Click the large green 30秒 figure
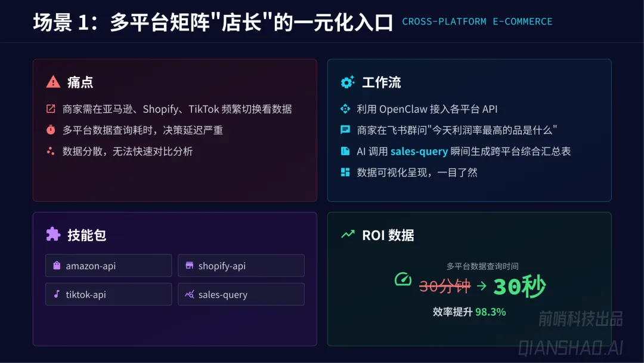 coord(519,288)
